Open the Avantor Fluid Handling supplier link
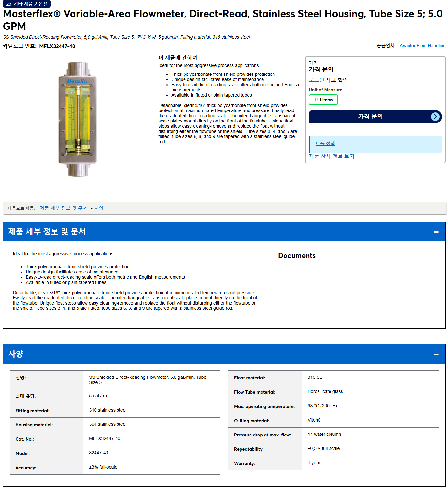448x487 pixels. 422,46
